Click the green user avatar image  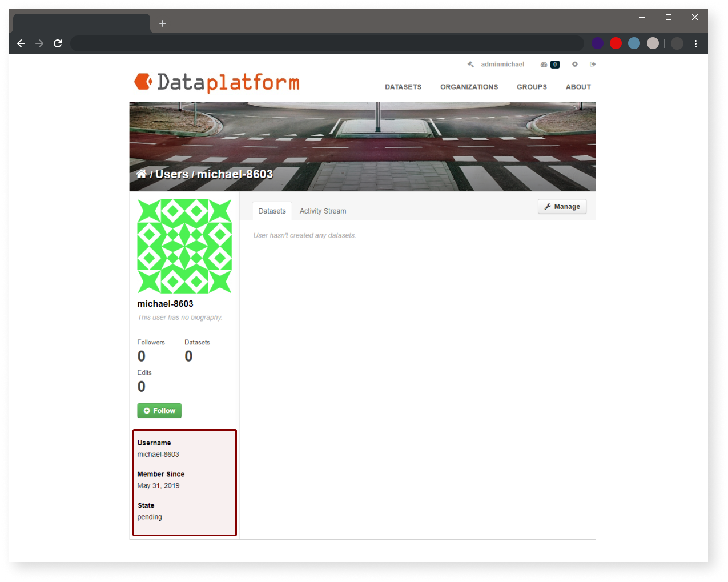coord(184,246)
